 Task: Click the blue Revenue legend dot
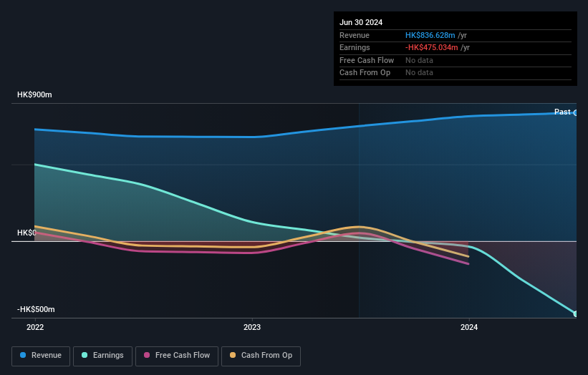pyautogui.click(x=23, y=355)
